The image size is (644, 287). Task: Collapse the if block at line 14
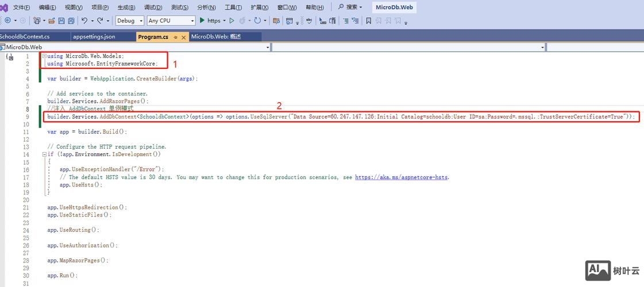tap(44, 154)
